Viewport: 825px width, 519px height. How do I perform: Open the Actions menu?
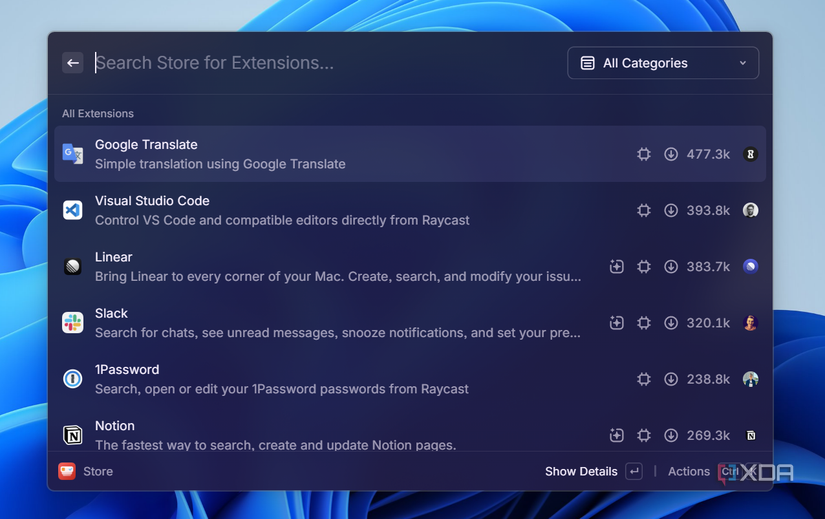pyautogui.click(x=689, y=472)
